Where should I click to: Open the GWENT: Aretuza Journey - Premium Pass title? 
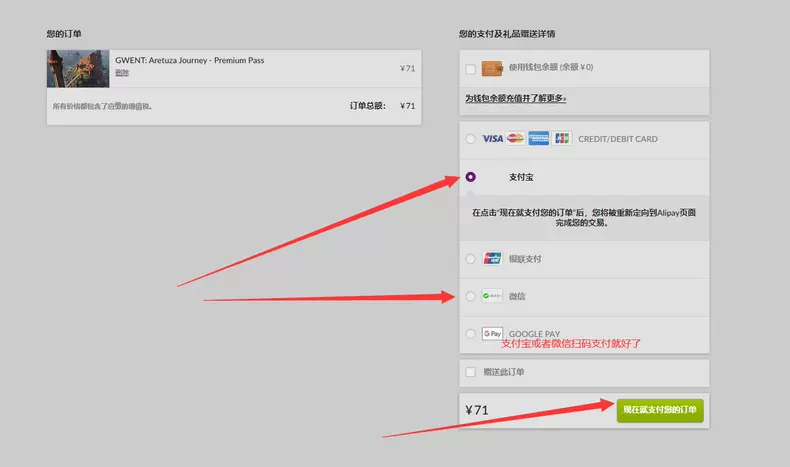pyautogui.click(x=189, y=60)
